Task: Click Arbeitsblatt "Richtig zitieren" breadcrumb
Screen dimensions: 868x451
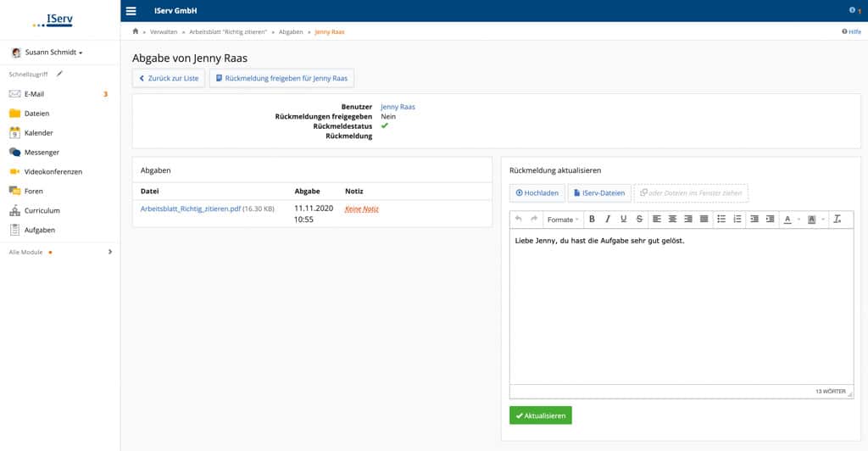Action: pyautogui.click(x=228, y=32)
